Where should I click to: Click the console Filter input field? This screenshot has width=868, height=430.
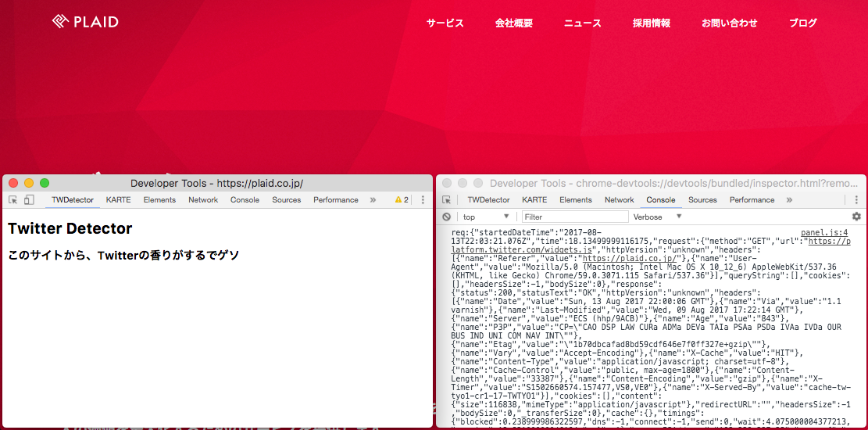pyautogui.click(x=575, y=217)
